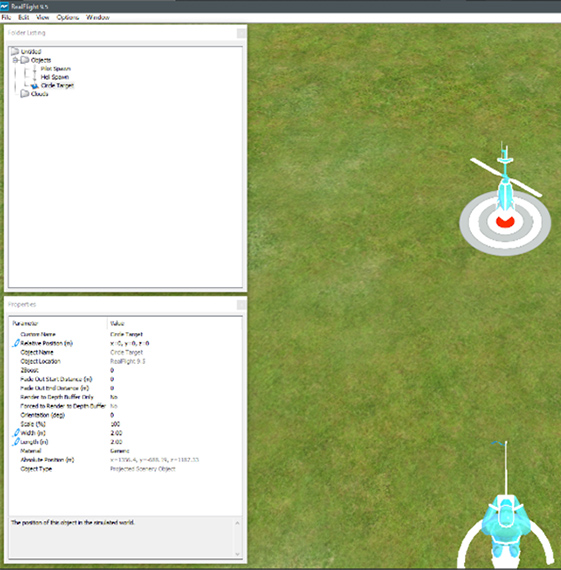This screenshot has width=561, height=570.
Task: Click the Clouds folder icon
Action: [x=25, y=94]
